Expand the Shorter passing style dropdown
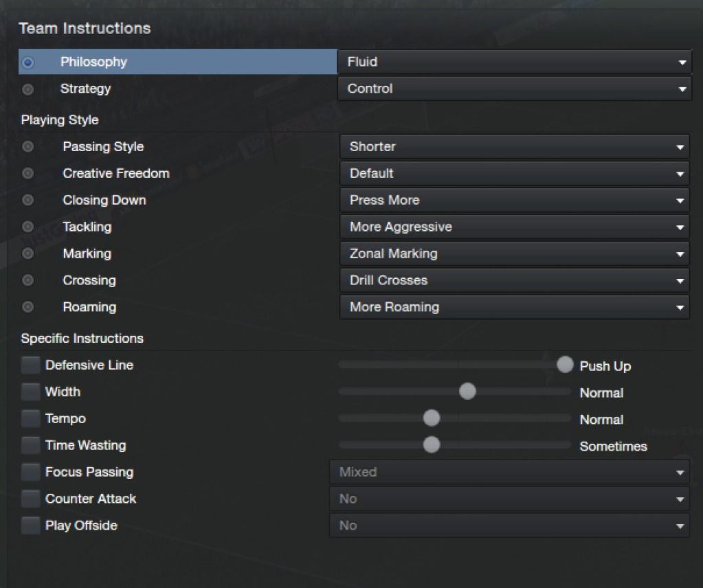 514,146
